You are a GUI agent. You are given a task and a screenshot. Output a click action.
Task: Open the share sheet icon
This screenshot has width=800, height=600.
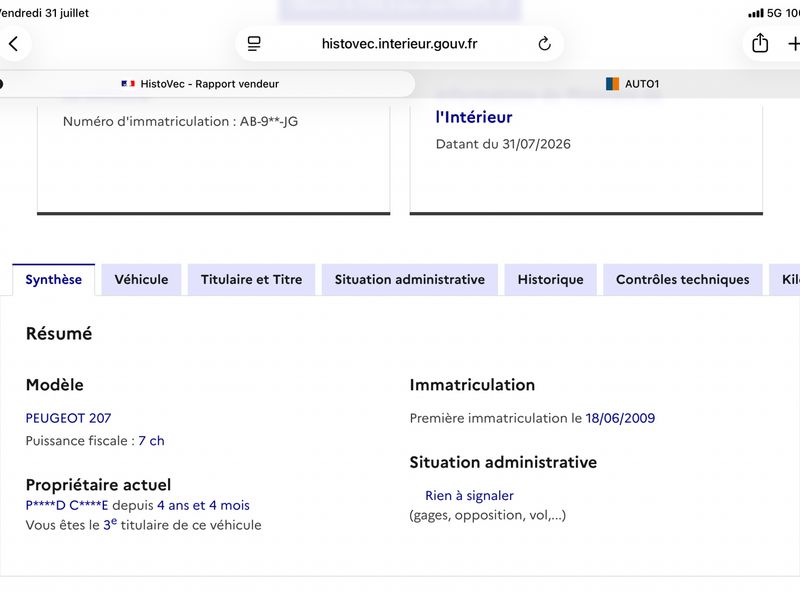(x=760, y=43)
